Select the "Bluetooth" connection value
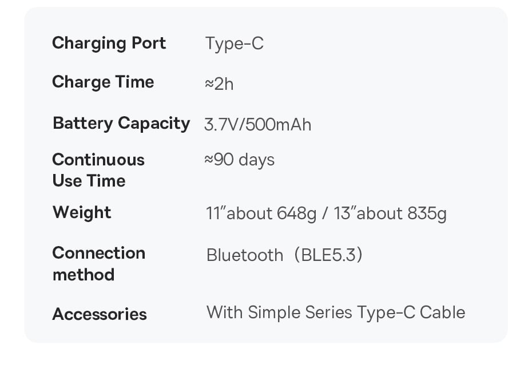 tap(245, 255)
